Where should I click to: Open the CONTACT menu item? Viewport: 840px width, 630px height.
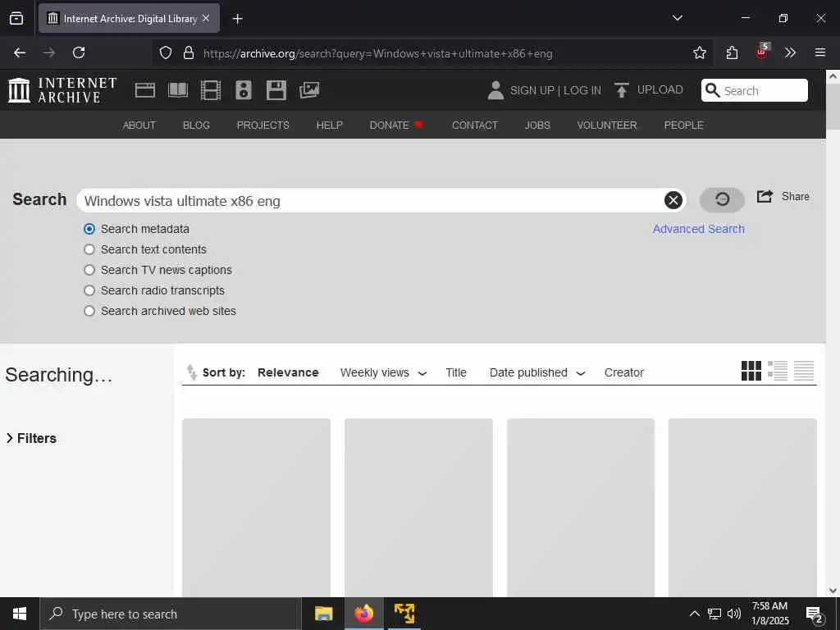point(475,125)
